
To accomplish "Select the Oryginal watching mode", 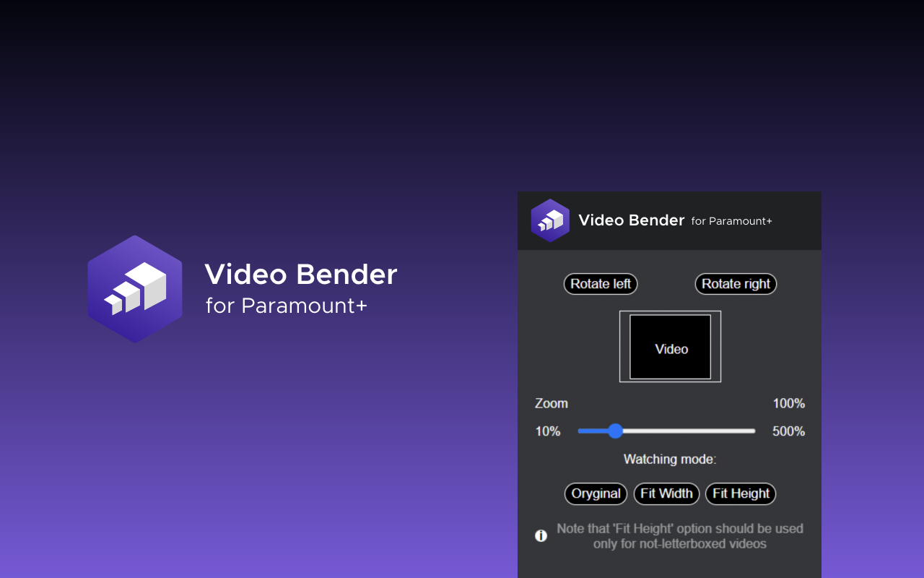I will click(x=596, y=493).
